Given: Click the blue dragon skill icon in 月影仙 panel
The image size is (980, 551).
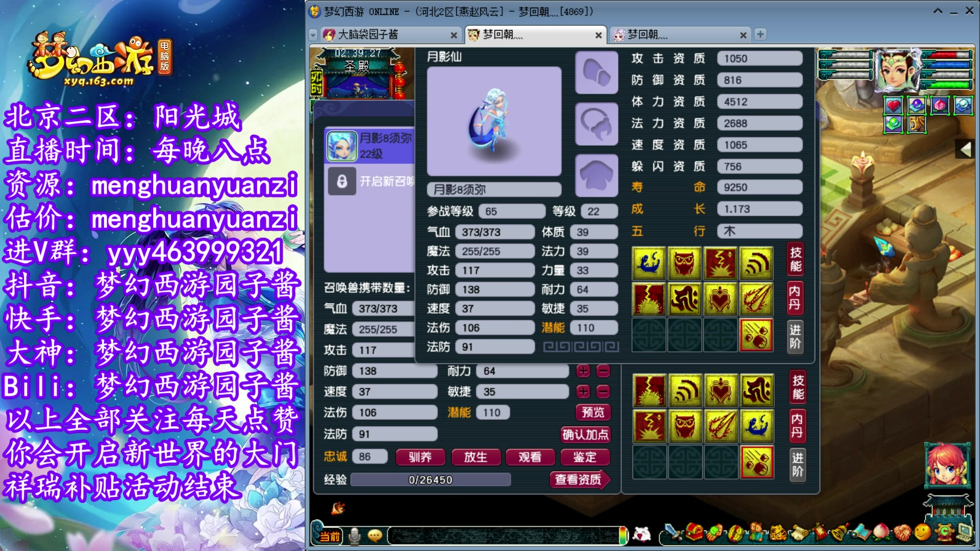Looking at the screenshot, I should [x=649, y=263].
